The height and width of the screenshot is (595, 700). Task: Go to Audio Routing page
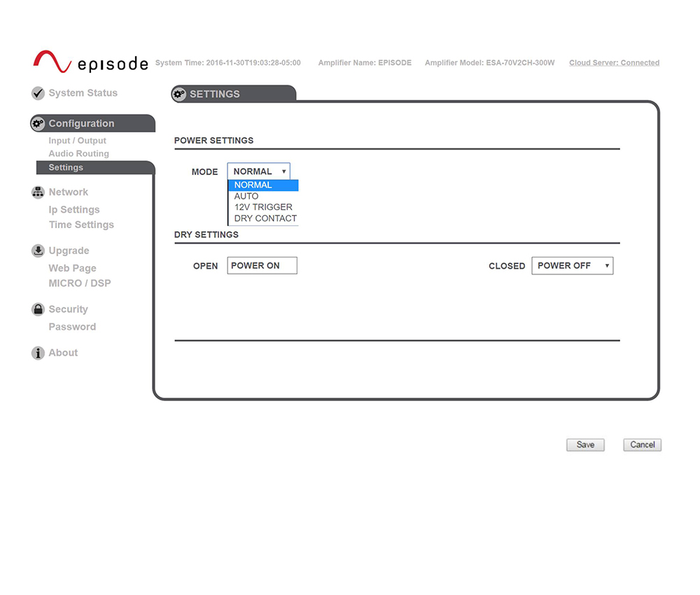[78, 154]
